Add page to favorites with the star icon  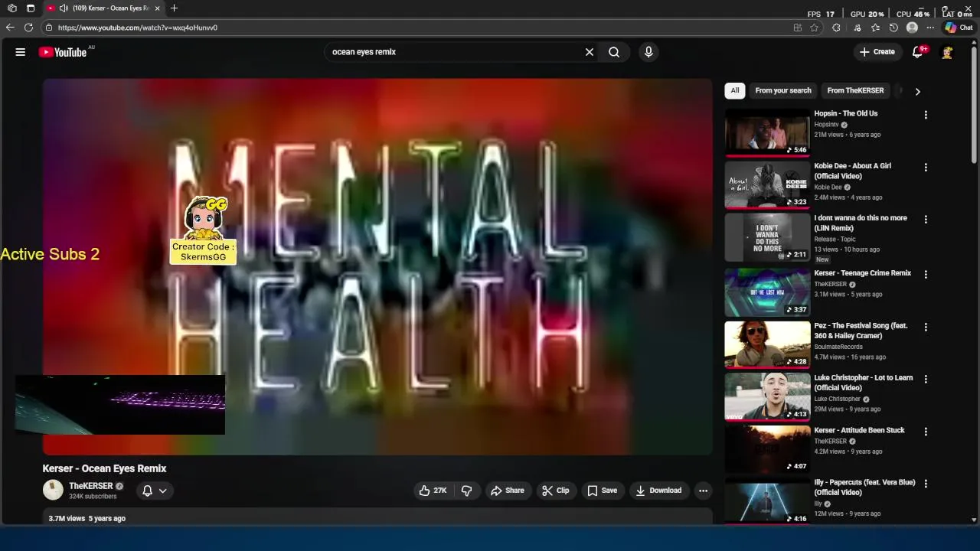815,28
